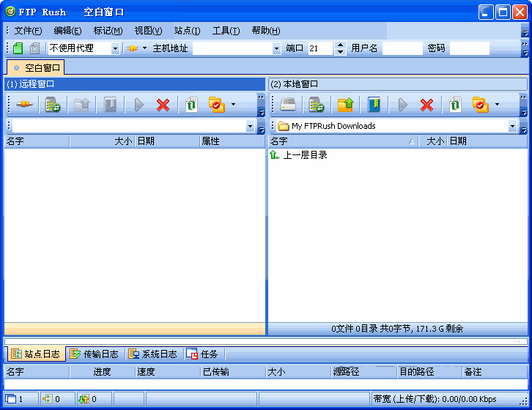
Task: Click the local drive icon in local window toolbar
Action: 288,105
